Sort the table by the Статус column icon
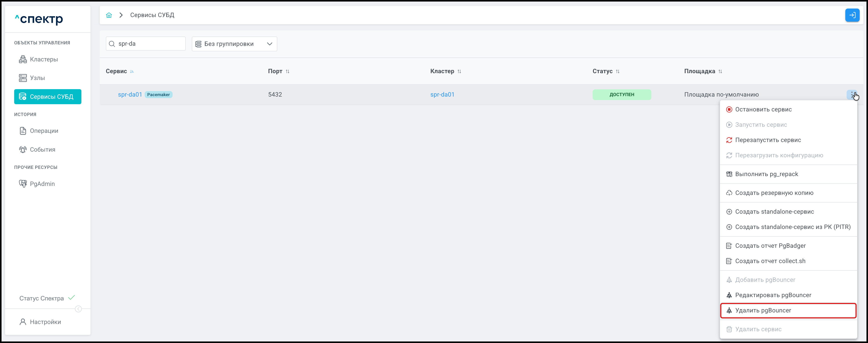 coord(618,71)
